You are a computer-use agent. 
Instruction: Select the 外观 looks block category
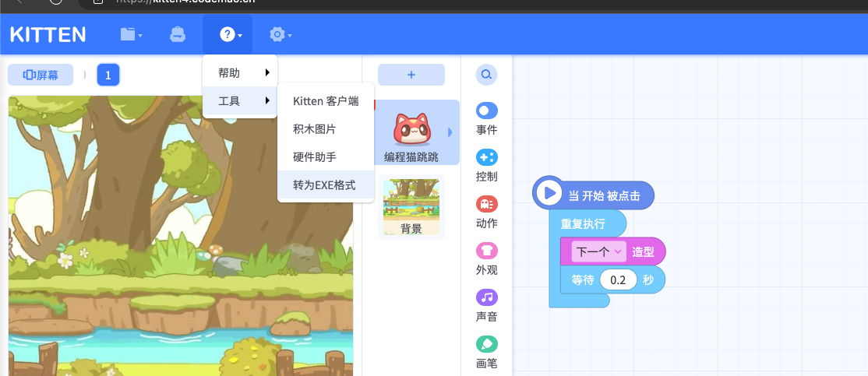(x=486, y=259)
